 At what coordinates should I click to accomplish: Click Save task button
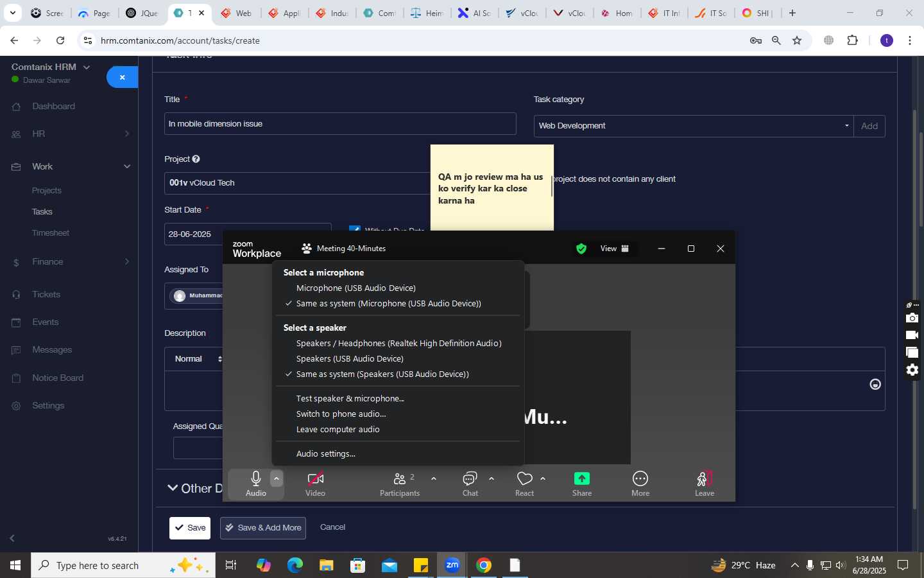tap(190, 528)
